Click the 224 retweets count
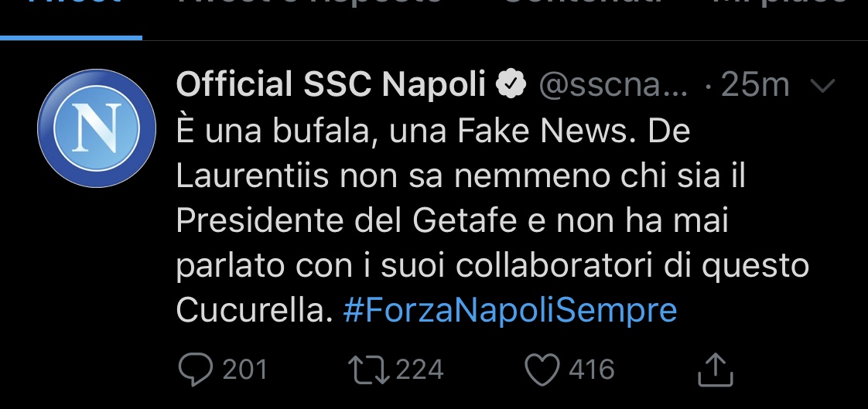 coord(419,370)
